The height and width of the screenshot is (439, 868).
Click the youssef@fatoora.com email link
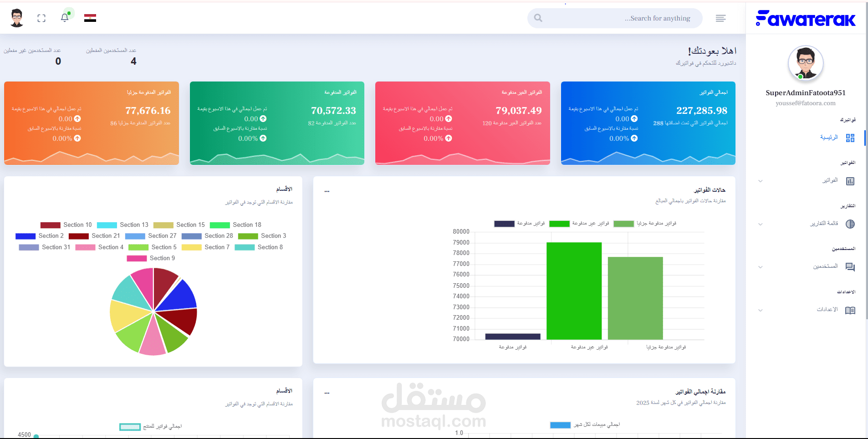click(806, 103)
